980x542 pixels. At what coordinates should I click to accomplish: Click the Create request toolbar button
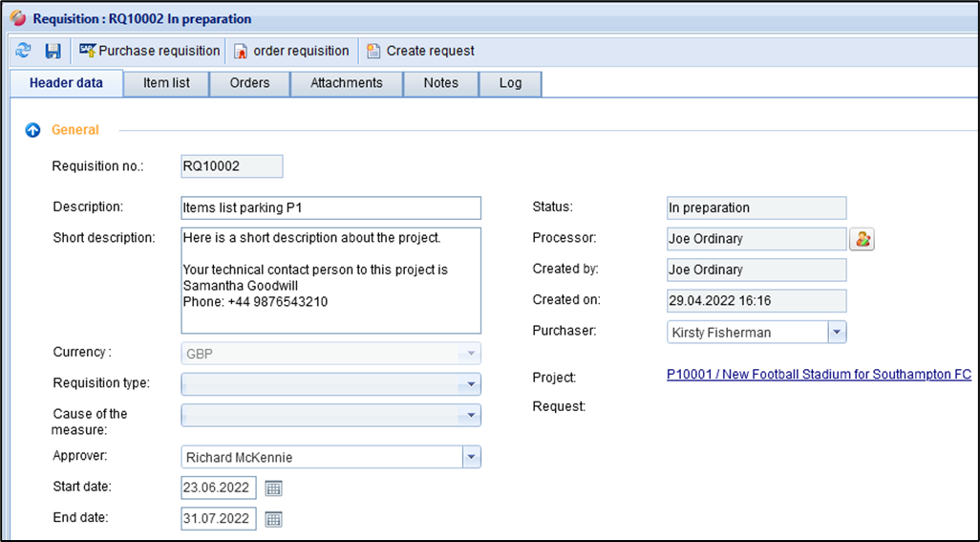pyautogui.click(x=420, y=51)
